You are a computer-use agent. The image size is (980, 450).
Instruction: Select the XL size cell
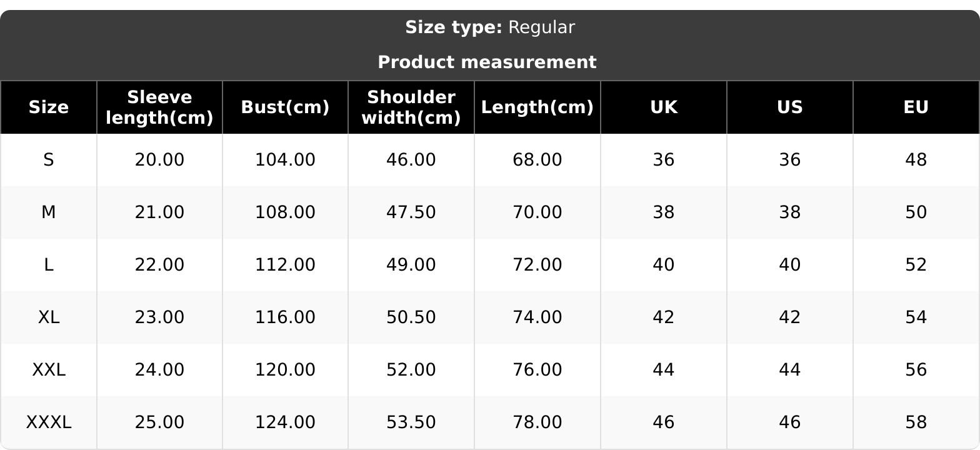click(49, 317)
